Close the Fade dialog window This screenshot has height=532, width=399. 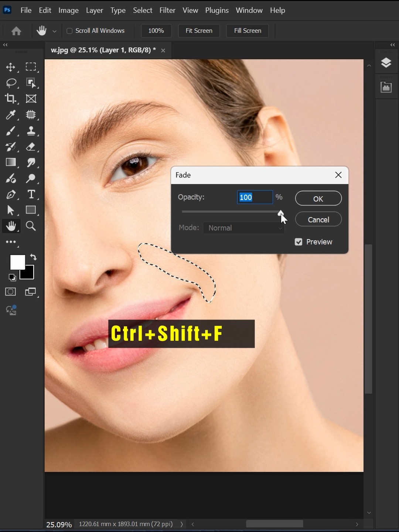point(338,175)
